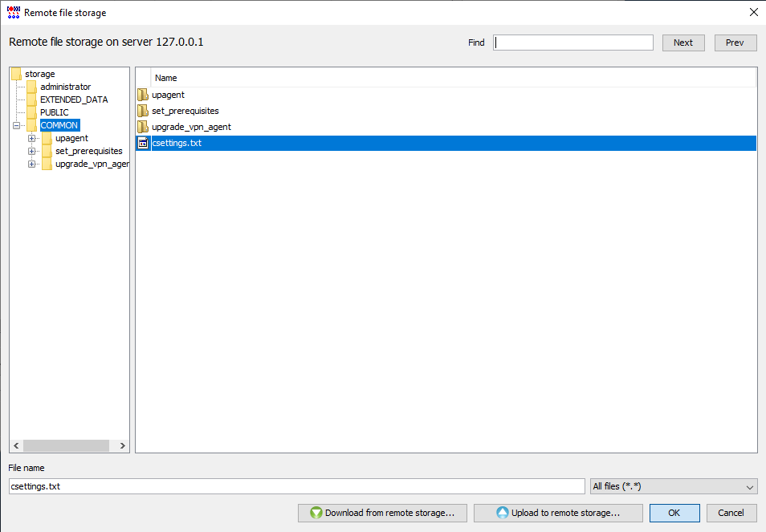Expand the set_prerequisites tree node
This screenshot has height=532, width=766.
32,152
